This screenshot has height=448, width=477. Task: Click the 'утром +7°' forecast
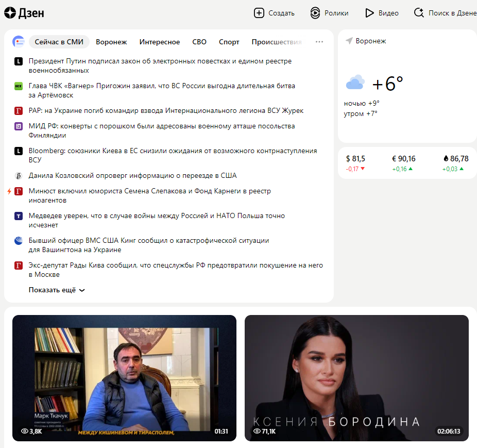pyautogui.click(x=361, y=113)
